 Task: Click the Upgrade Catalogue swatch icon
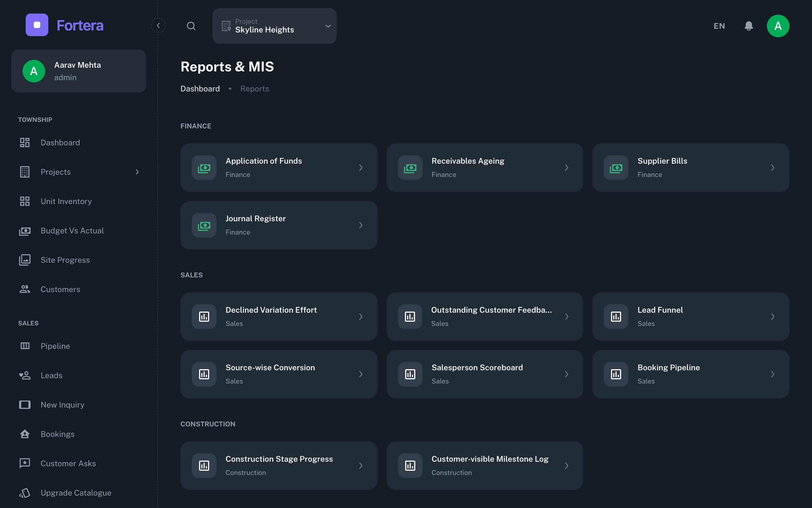click(x=25, y=493)
